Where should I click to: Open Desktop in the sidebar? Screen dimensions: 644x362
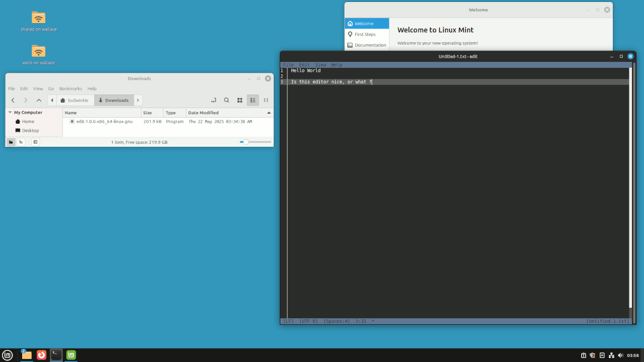(30, 131)
